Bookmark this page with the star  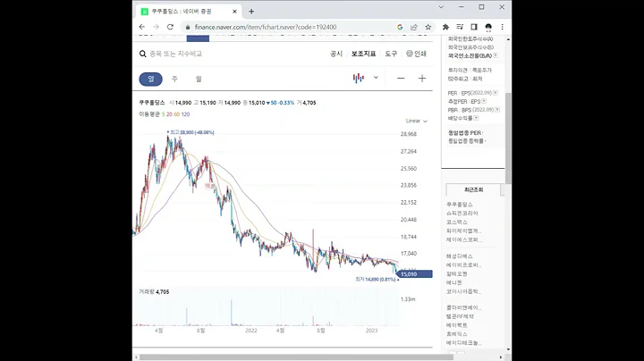click(x=428, y=27)
